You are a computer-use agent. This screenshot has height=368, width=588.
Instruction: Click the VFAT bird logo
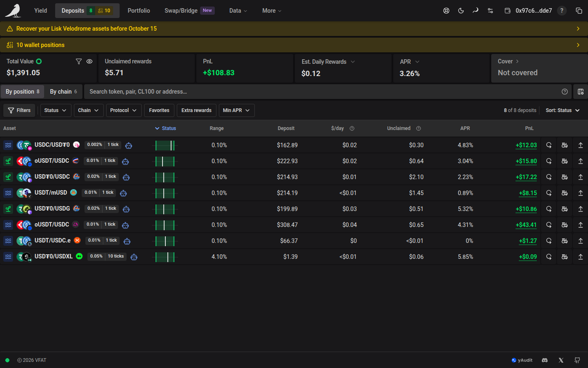13,11
